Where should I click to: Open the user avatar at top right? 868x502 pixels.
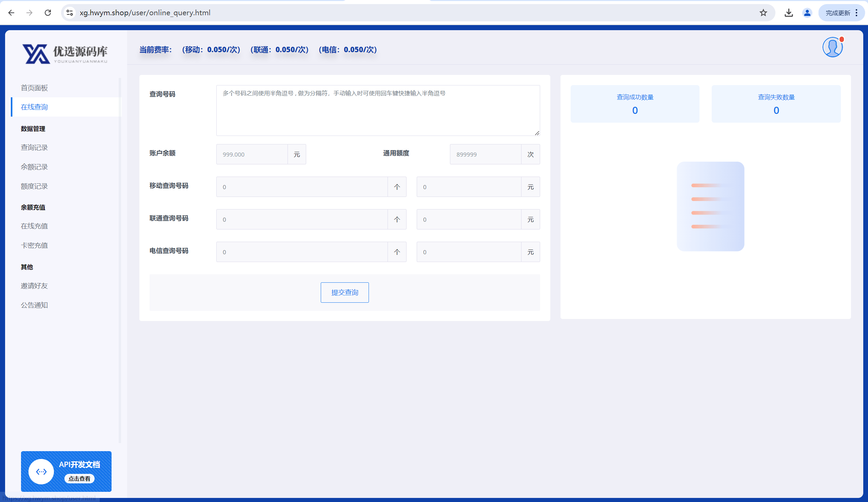832,47
